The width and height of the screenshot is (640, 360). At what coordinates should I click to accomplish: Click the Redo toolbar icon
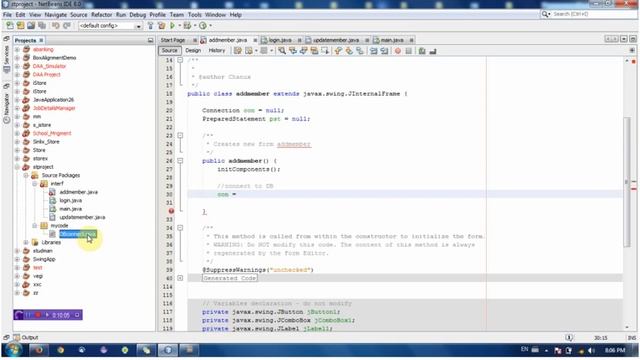click(x=67, y=26)
